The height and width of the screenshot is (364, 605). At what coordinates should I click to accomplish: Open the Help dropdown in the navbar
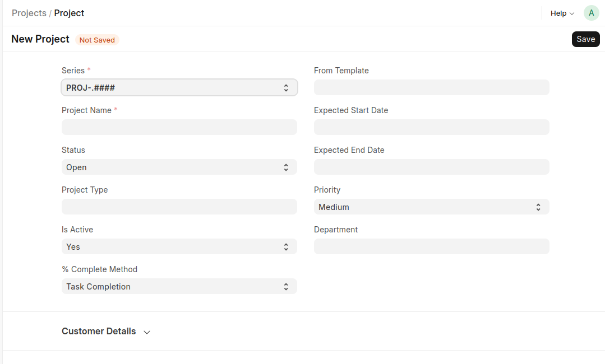pos(561,13)
